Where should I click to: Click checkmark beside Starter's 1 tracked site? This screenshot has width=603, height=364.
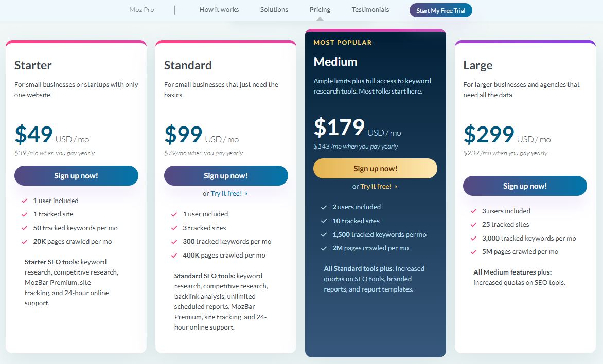point(24,214)
